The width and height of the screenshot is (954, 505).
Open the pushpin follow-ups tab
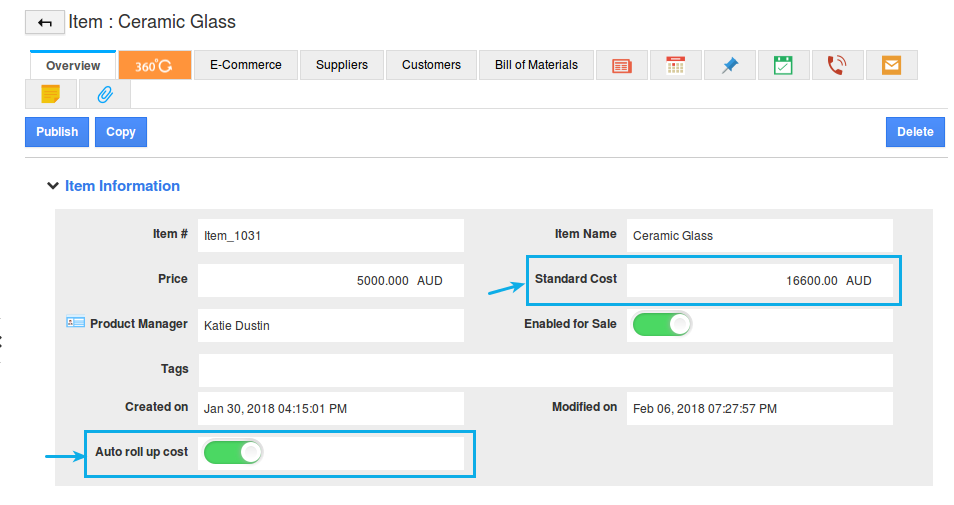pyautogui.click(x=729, y=65)
